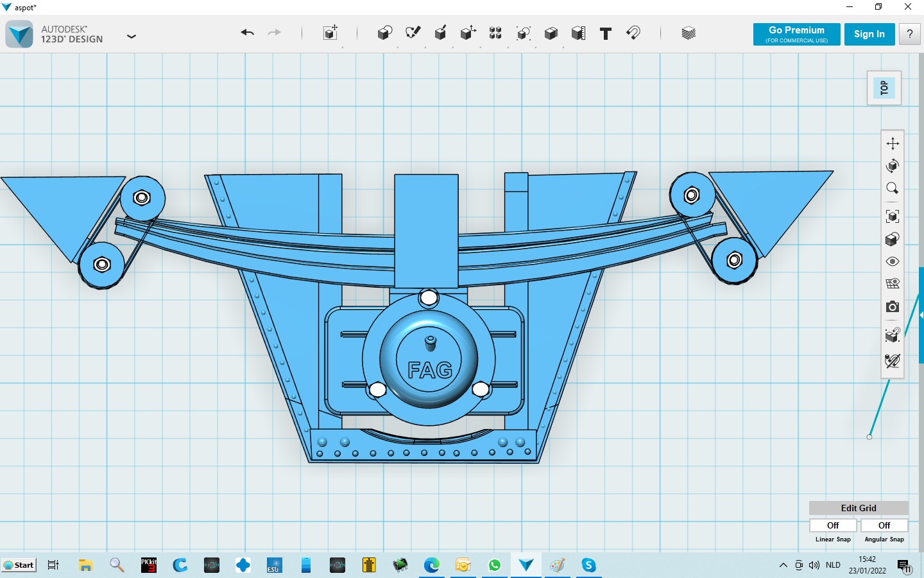Open the Grouping tools menu
The width and height of the screenshot is (924, 578).
[x=523, y=33]
